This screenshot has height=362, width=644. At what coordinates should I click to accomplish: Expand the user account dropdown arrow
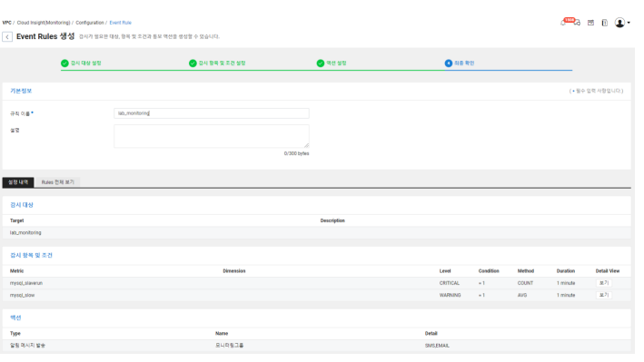(629, 23)
